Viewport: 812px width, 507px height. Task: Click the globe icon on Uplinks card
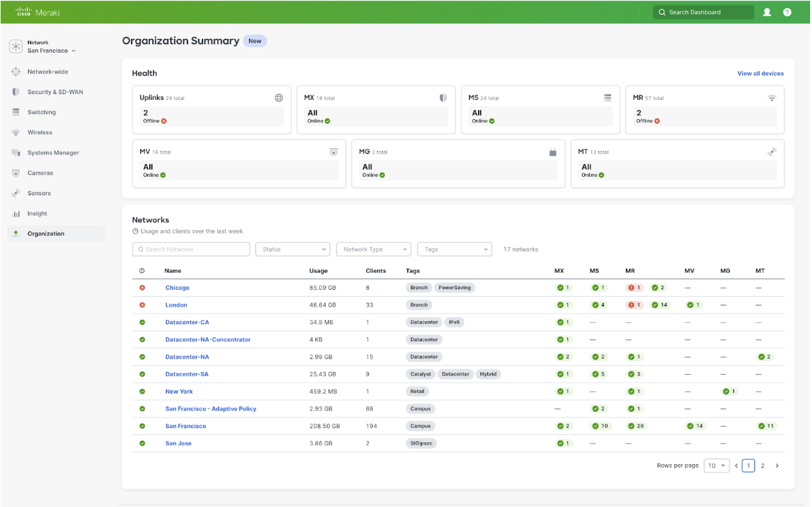(x=279, y=98)
